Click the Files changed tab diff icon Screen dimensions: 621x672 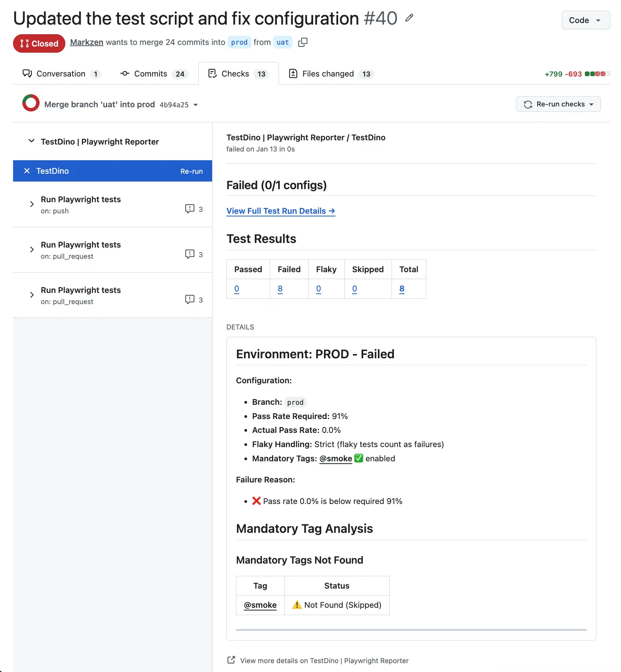click(293, 73)
